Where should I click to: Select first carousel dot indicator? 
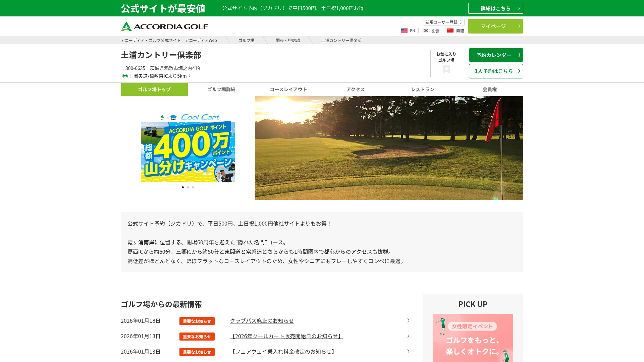coord(183,187)
